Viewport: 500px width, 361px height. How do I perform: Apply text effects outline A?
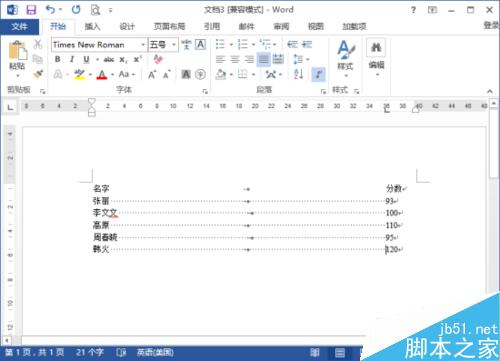click(58, 74)
